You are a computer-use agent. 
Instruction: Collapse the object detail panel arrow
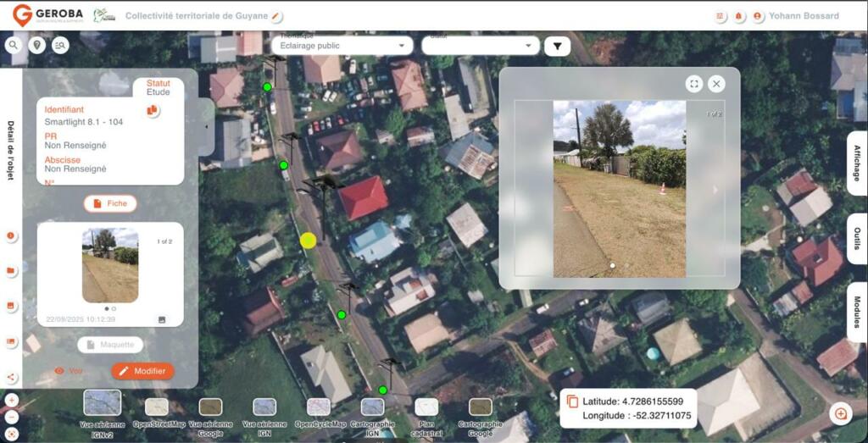[208, 127]
